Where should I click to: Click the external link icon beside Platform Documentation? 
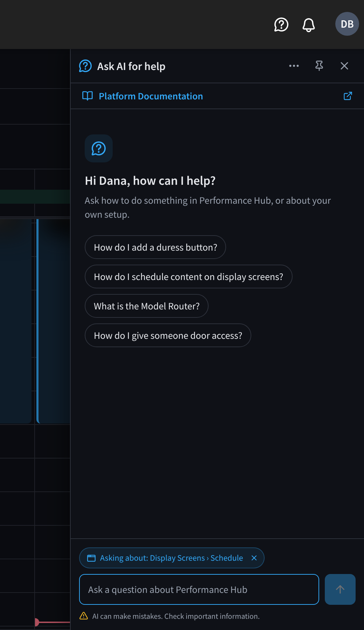[x=348, y=96]
